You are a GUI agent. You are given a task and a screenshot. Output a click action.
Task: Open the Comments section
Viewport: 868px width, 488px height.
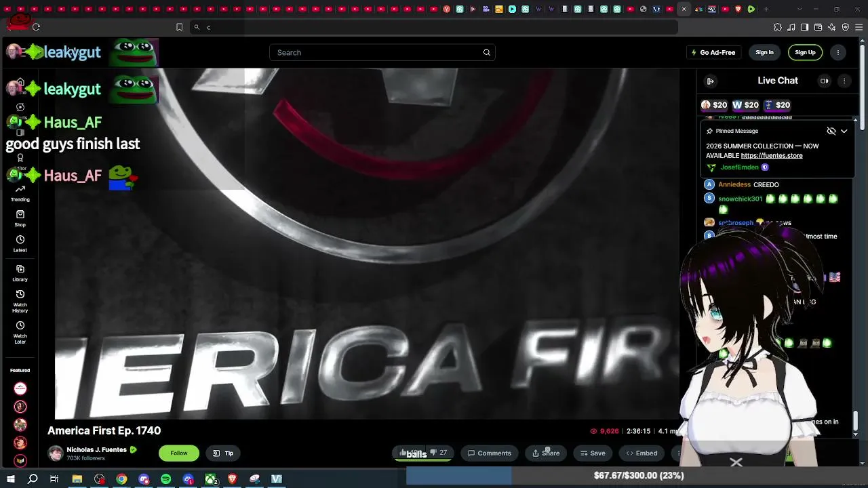click(x=490, y=453)
